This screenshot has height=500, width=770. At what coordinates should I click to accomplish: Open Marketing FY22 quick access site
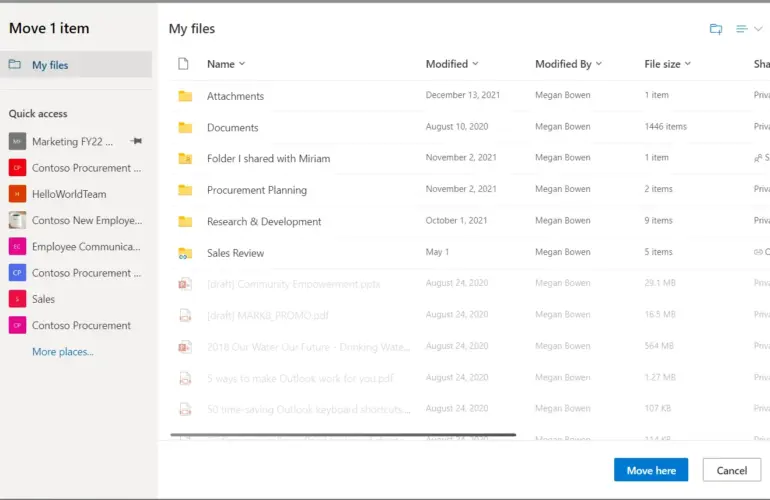[72, 141]
